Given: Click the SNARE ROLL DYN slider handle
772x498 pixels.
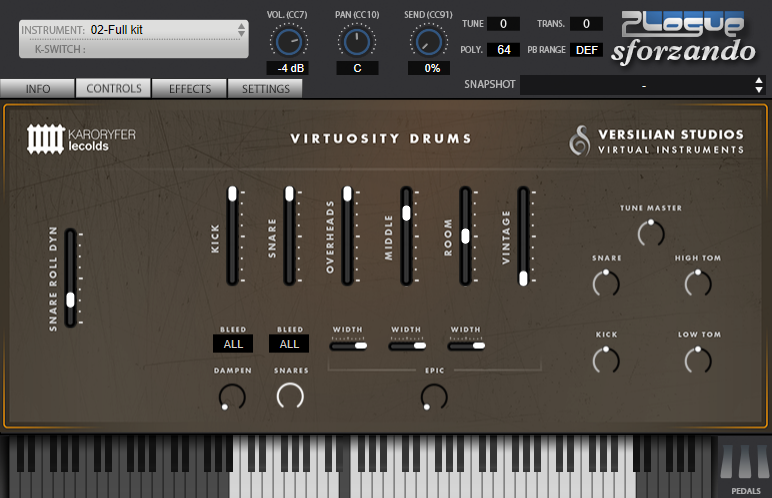Looking at the screenshot, I should click(70, 299).
